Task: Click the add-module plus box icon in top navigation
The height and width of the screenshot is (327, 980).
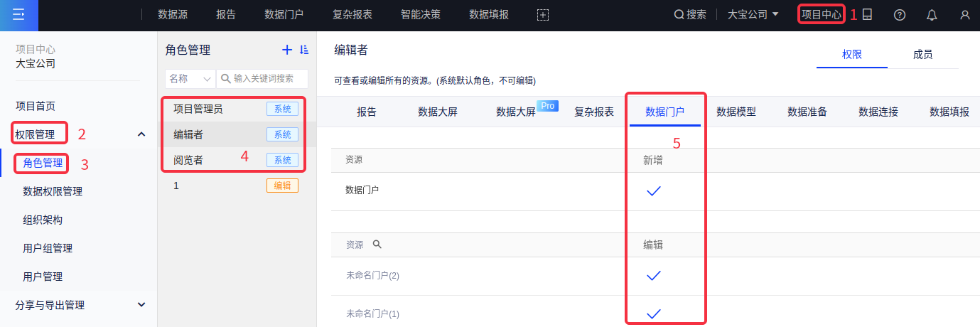Action: point(543,15)
